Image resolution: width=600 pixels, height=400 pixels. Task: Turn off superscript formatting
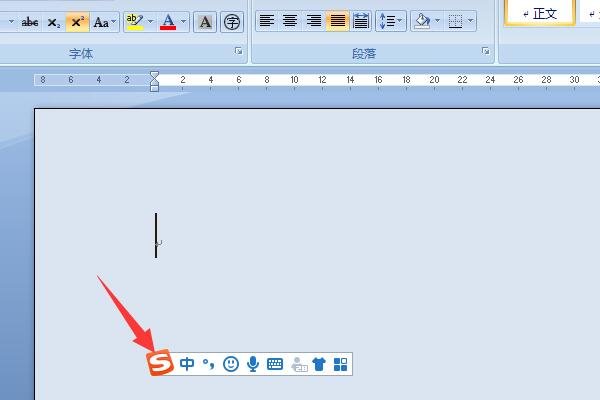tap(77, 21)
